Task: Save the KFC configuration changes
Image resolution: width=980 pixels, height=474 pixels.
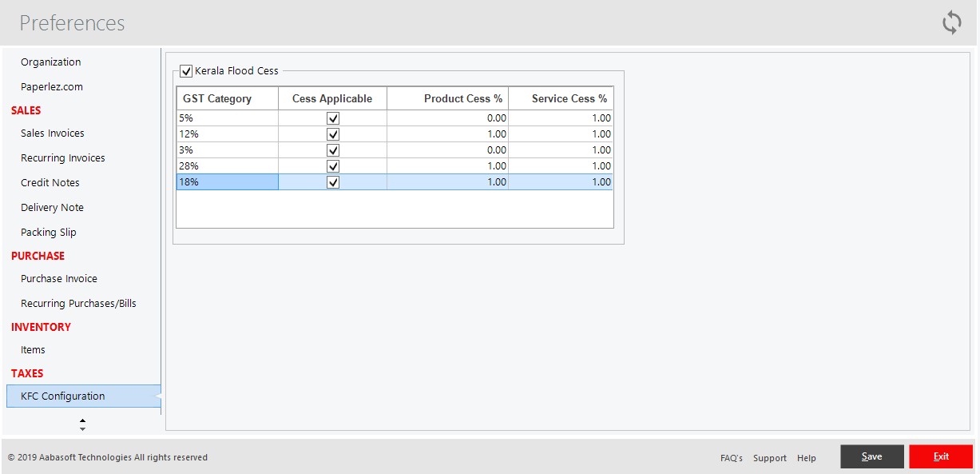Action: point(871,456)
